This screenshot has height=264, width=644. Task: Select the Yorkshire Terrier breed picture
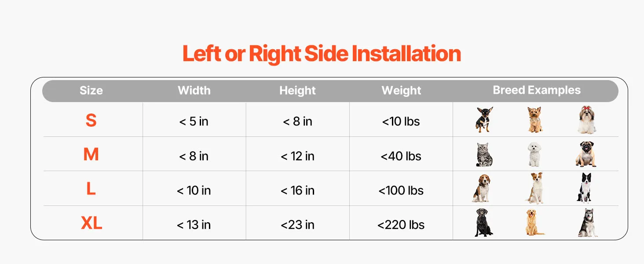click(x=535, y=120)
